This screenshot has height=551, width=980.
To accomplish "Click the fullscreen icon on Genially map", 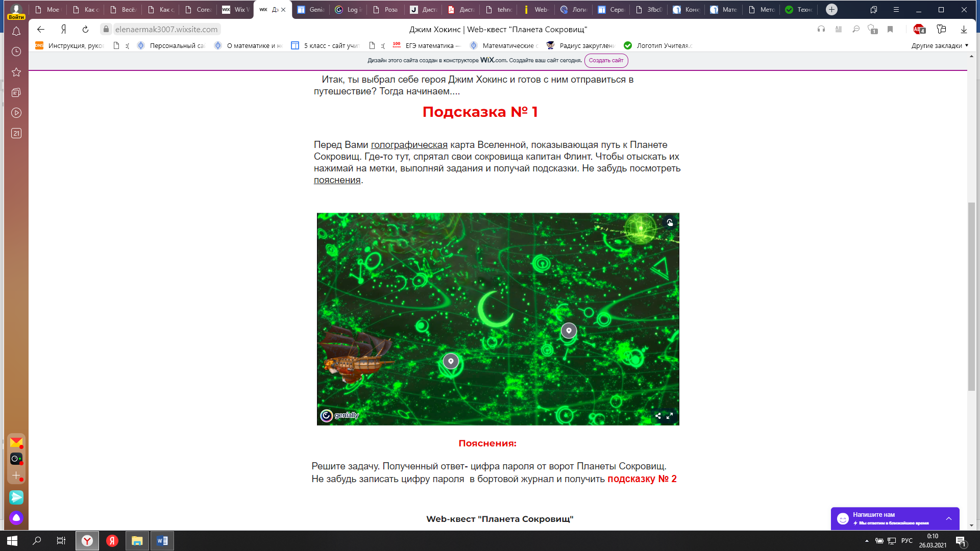I will [670, 416].
